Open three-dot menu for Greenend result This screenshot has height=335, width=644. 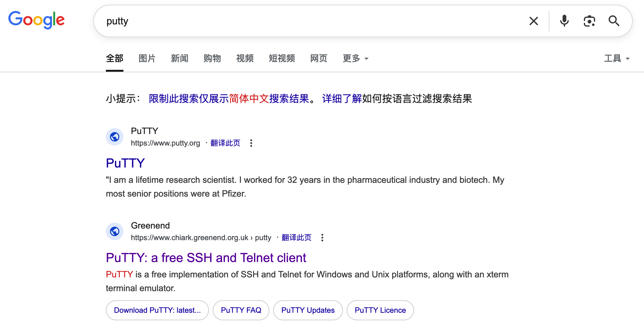pos(322,238)
